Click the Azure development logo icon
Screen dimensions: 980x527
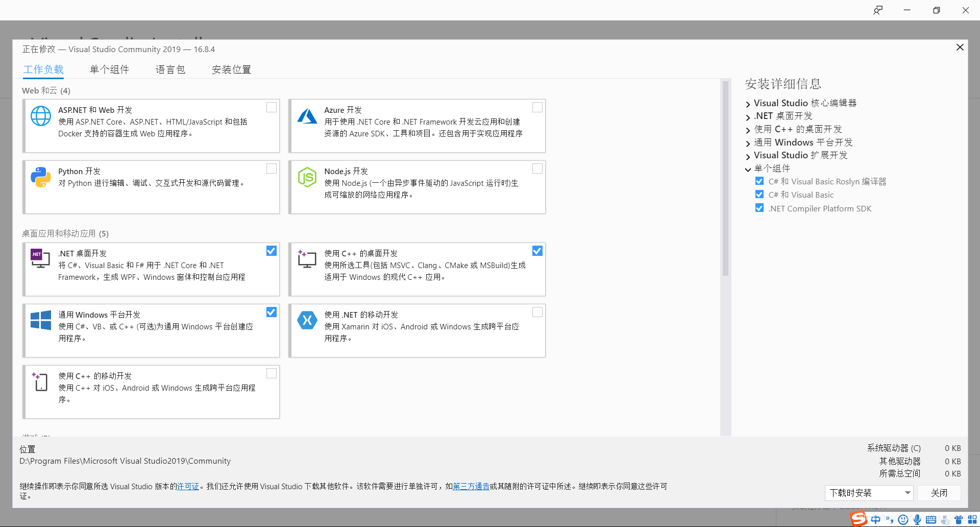click(x=307, y=116)
